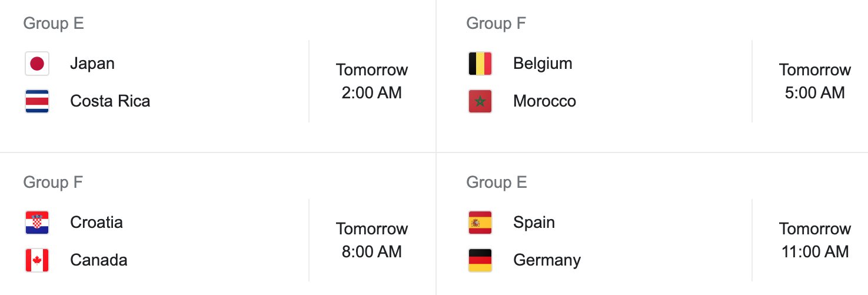Viewport: 868px width, 295px height.
Task: Click the Costa Rica flag icon
Action: tap(37, 101)
